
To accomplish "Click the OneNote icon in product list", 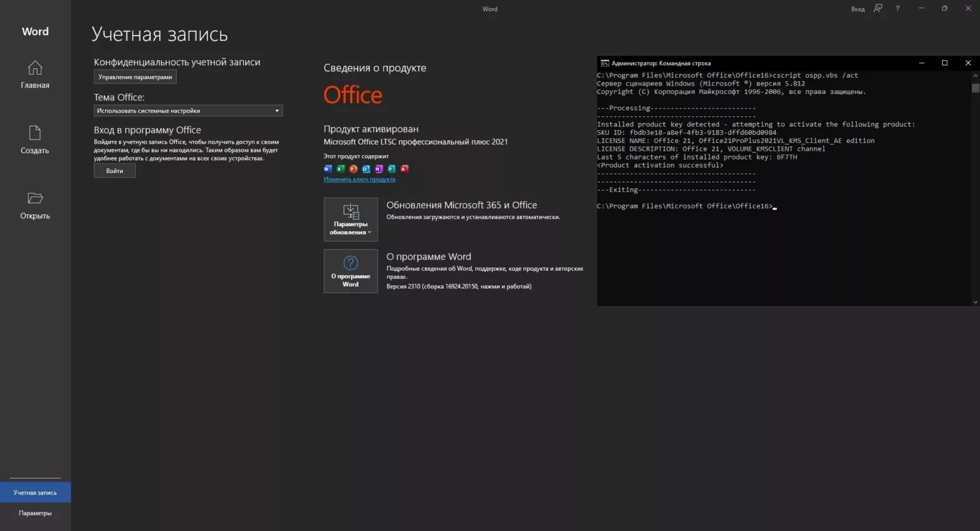I will point(379,169).
